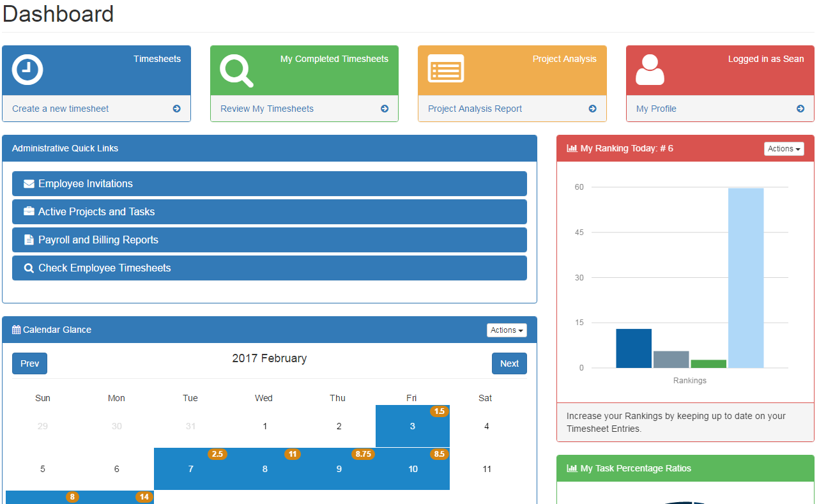Click arrow icon beside Project Analysis Report
Image resolution: width=819 pixels, height=504 pixels.
(593, 109)
